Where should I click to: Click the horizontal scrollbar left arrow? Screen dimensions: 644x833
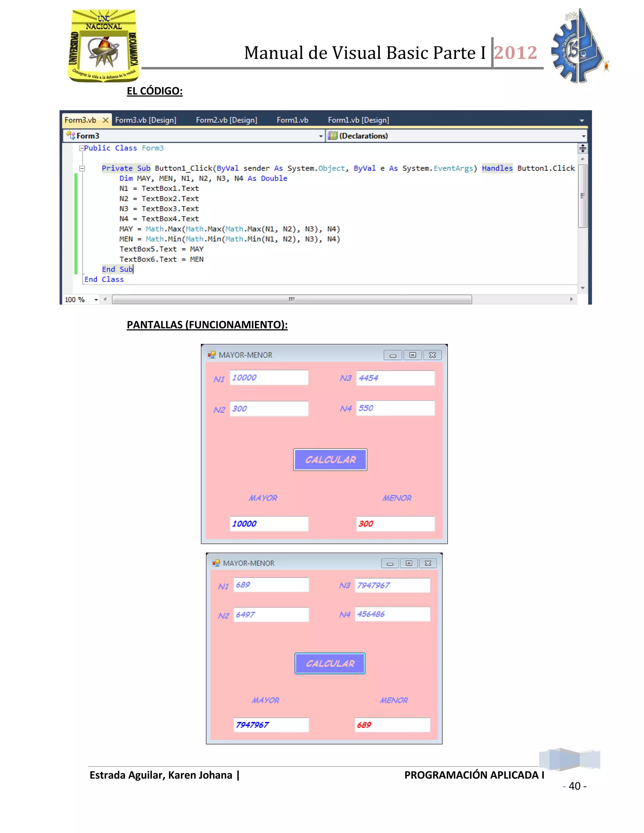click(x=105, y=299)
